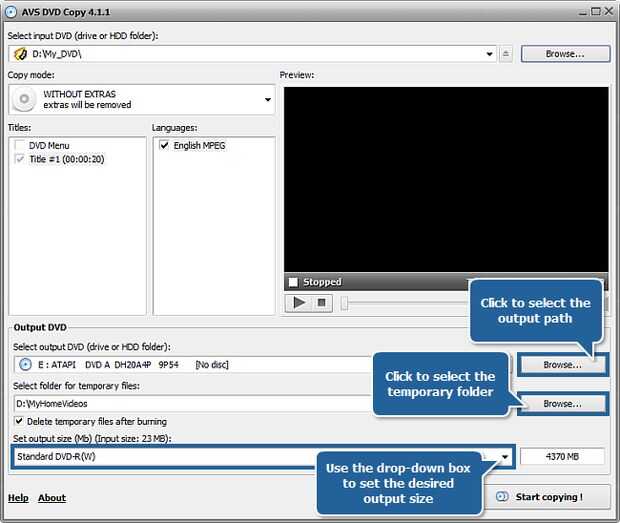Screen dimensions: 620x523
Task: Click the input DVD folder icon
Action: [x=21, y=54]
